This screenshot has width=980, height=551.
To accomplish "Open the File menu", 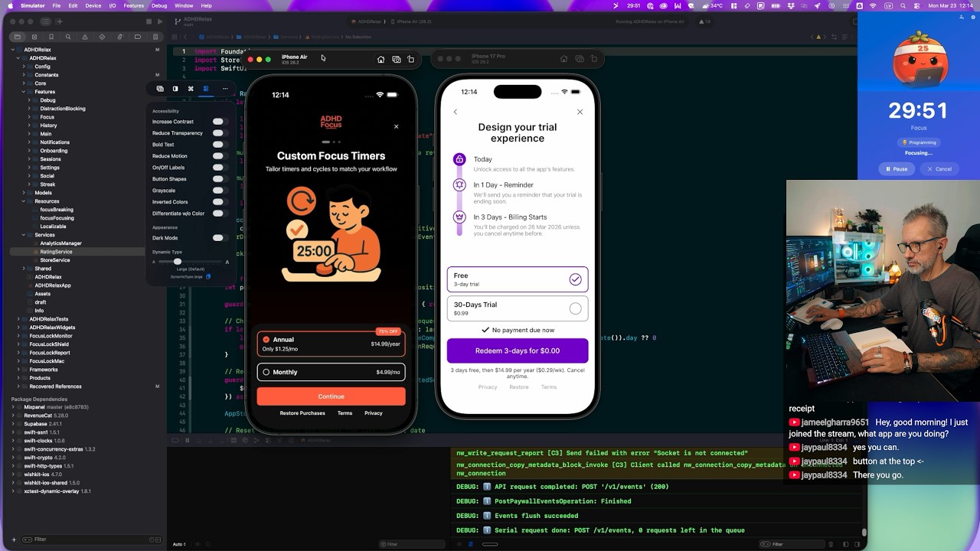I will 56,5.
